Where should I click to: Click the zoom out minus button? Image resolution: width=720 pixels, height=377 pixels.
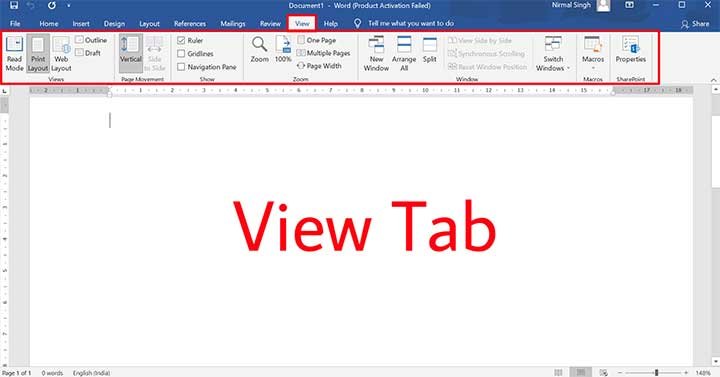(619, 372)
